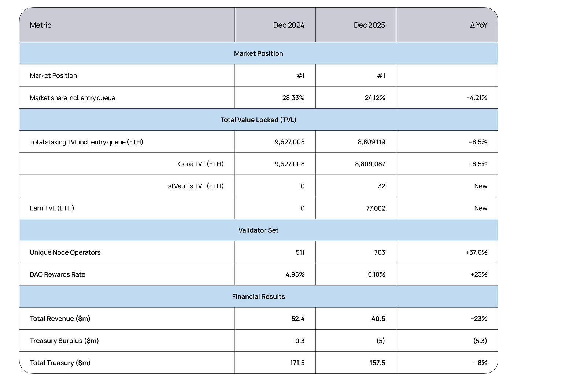Screen dimensions: 562x392
Task: Click the stVaults TVL (ETH) row label
Action: pyautogui.click(x=196, y=186)
